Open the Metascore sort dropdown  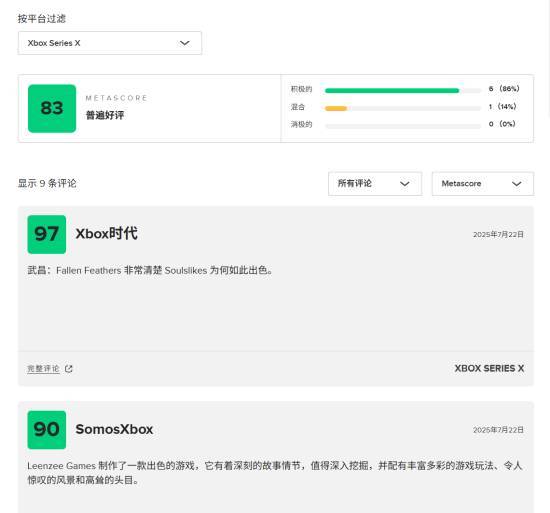pos(483,183)
